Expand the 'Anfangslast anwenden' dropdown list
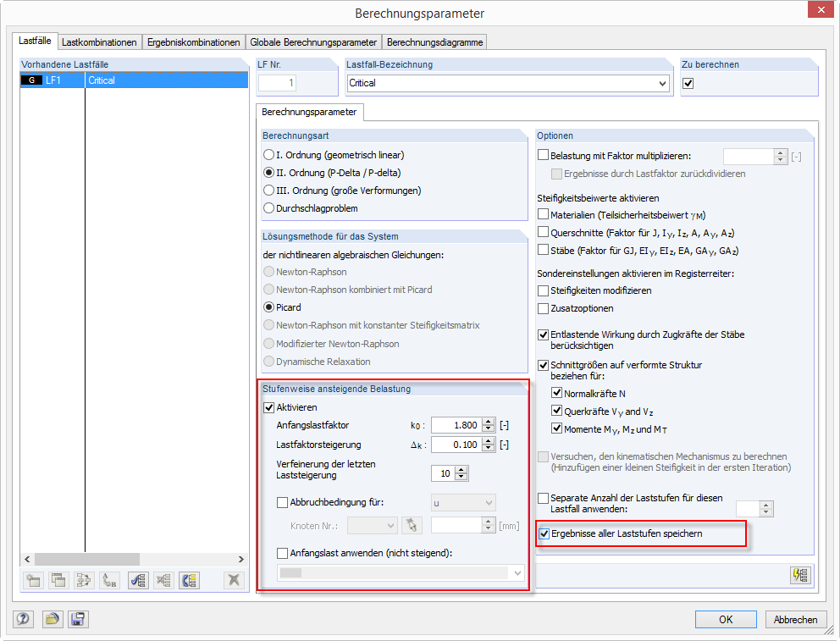 (x=516, y=572)
